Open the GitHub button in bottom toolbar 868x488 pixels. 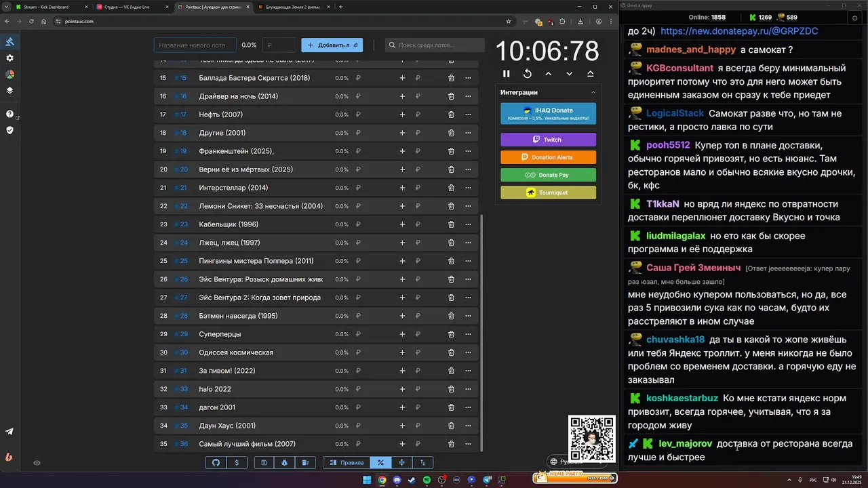coord(216,463)
